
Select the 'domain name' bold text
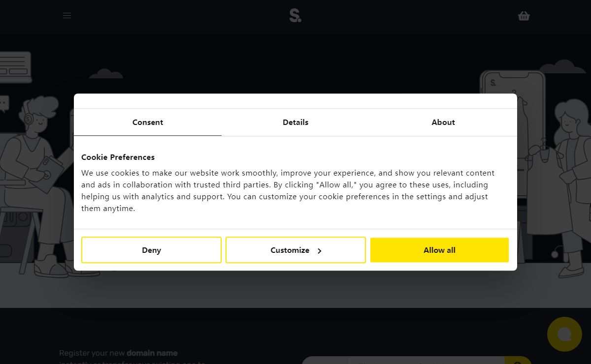point(152,353)
